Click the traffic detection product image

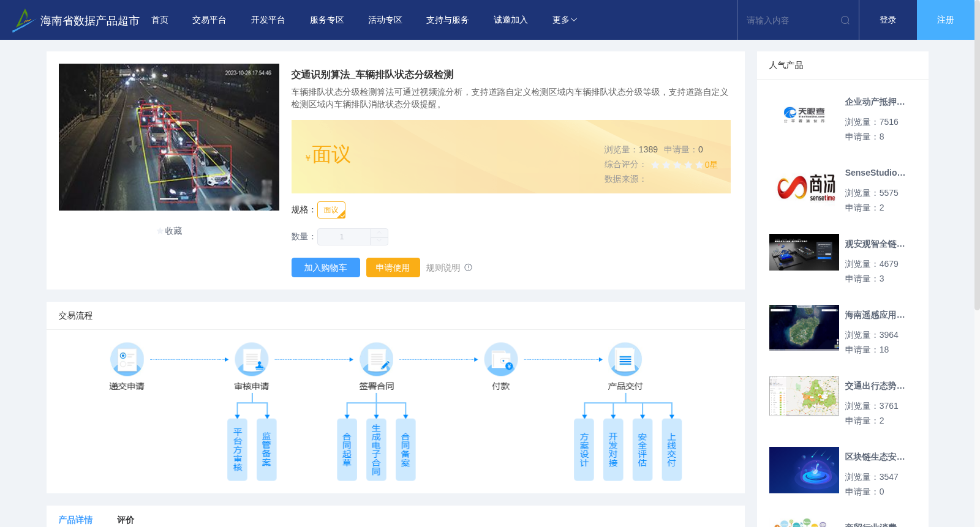(x=169, y=137)
